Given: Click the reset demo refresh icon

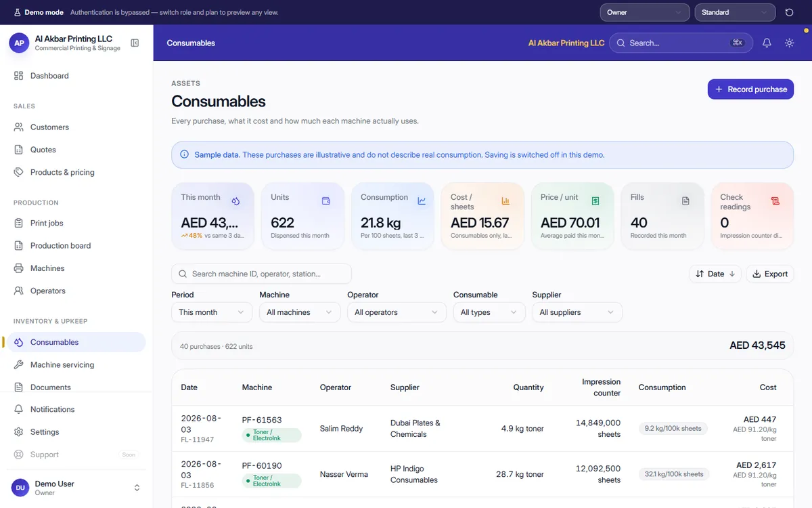Looking at the screenshot, I should [789, 12].
